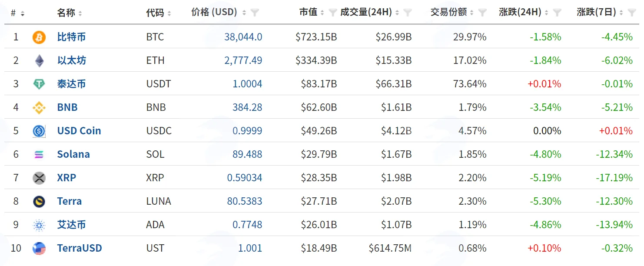Open the filter for 交易份额 column

pyautogui.click(x=482, y=13)
